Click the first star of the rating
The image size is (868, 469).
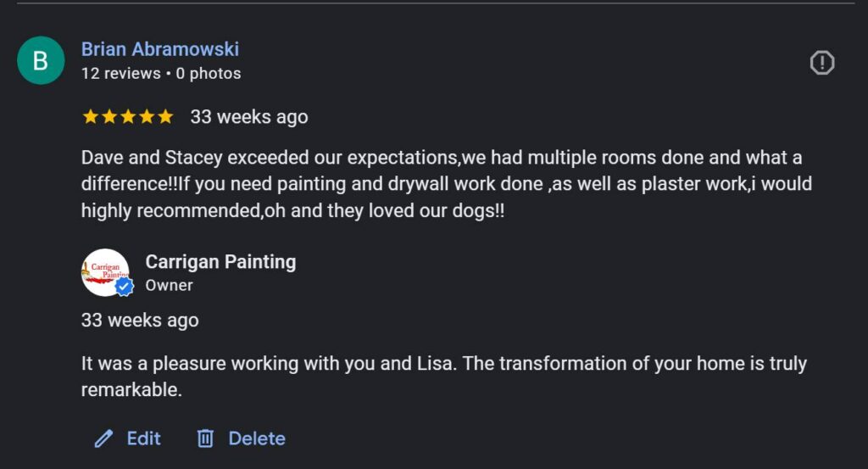(91, 117)
